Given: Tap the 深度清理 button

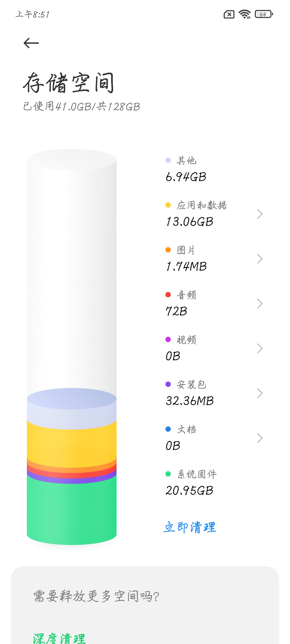Looking at the screenshot, I should (59, 638).
